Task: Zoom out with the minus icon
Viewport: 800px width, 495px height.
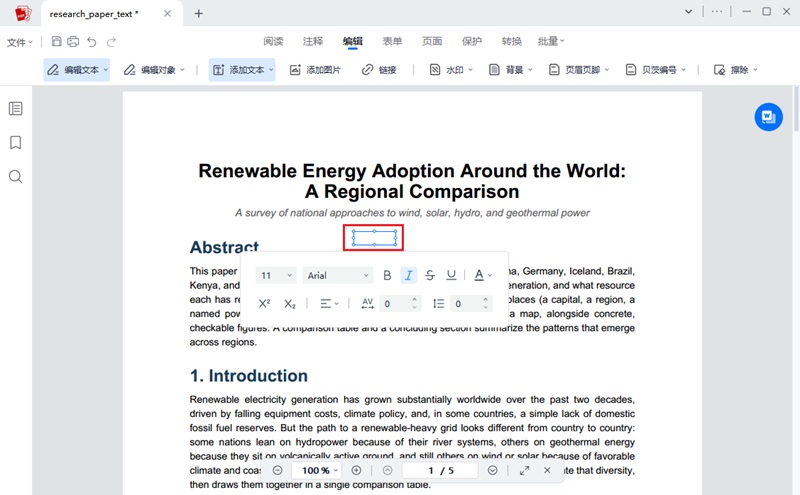Action: (277, 471)
